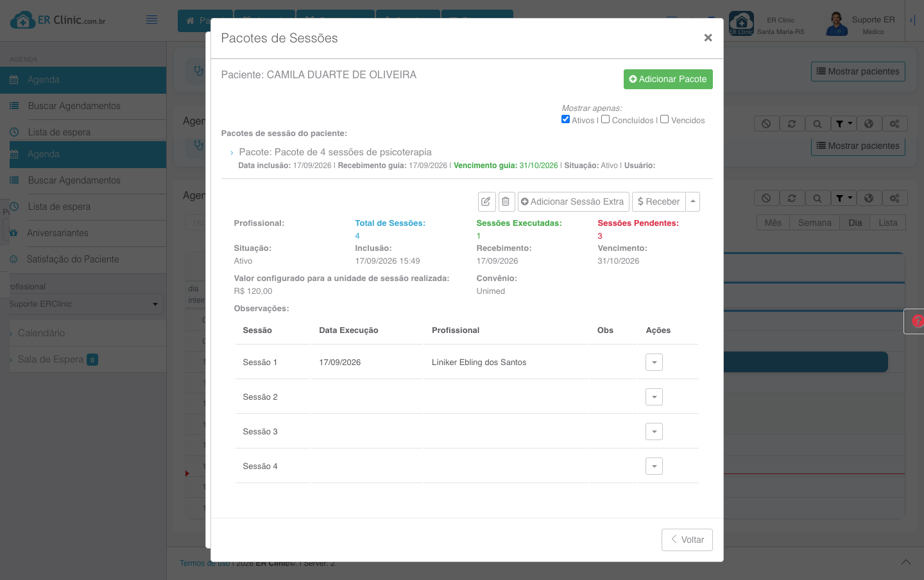Switch to Lista view tab
This screenshot has width=924, height=580.
pyautogui.click(x=888, y=223)
